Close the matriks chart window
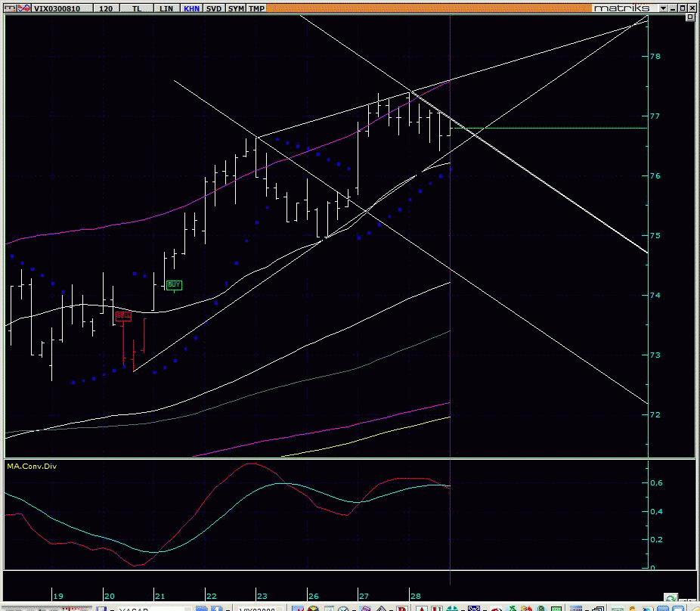 pos(692,8)
